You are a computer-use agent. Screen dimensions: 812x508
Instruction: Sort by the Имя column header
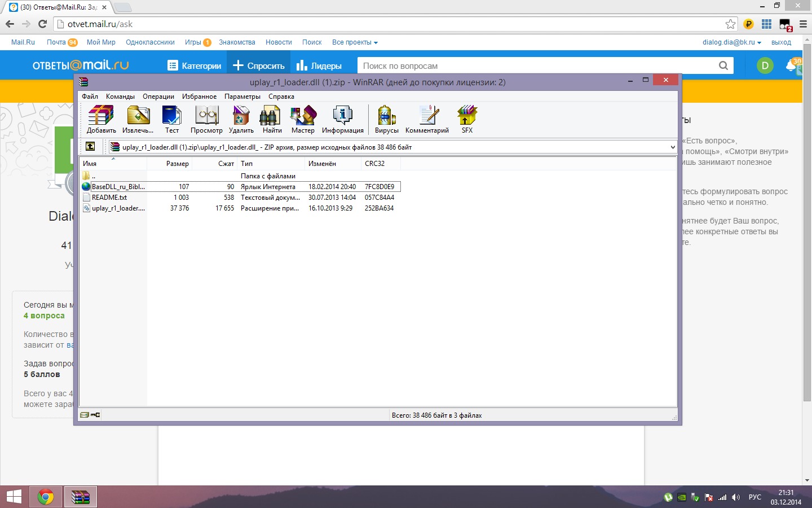tap(113, 163)
